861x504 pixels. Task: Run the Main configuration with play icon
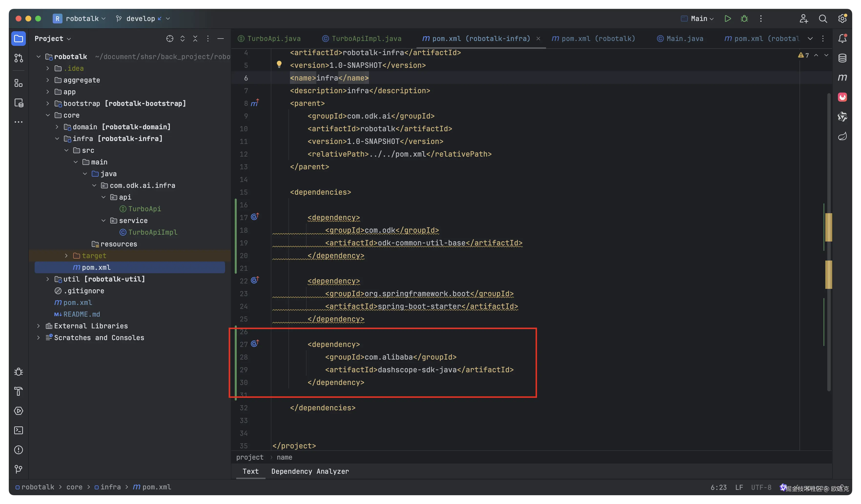tap(728, 19)
